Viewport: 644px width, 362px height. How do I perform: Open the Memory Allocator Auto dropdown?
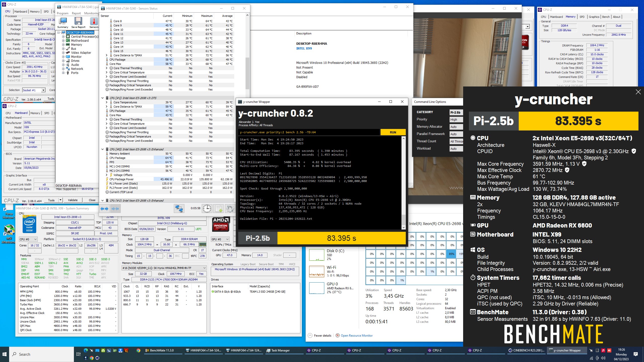(x=456, y=127)
